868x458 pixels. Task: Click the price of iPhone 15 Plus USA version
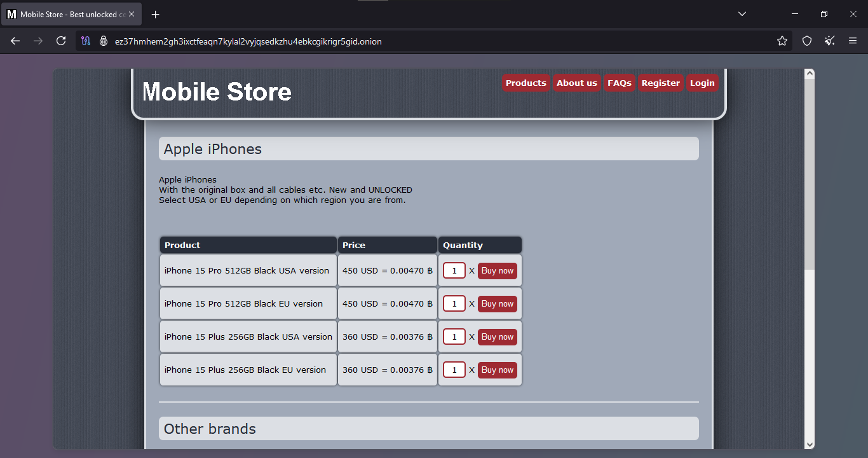pos(388,337)
